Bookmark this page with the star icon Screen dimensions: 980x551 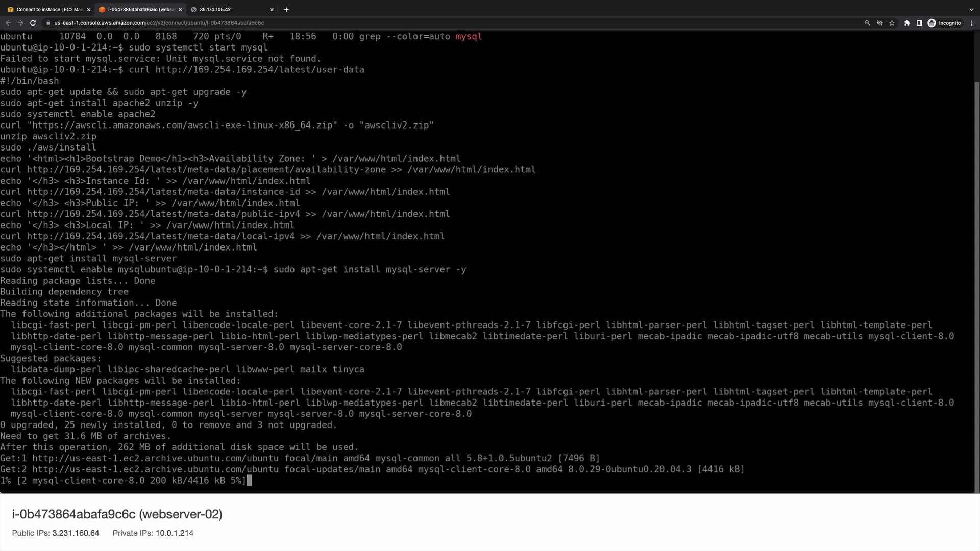point(892,23)
